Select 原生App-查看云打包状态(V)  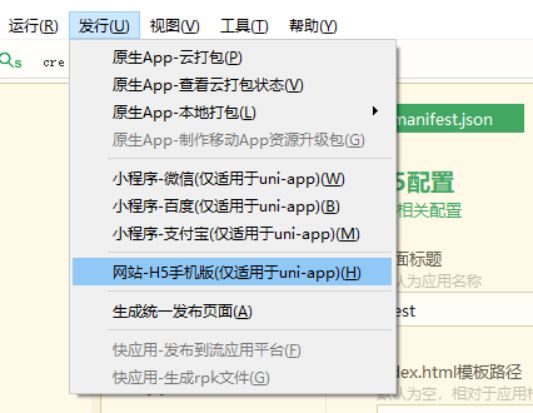click(232, 85)
